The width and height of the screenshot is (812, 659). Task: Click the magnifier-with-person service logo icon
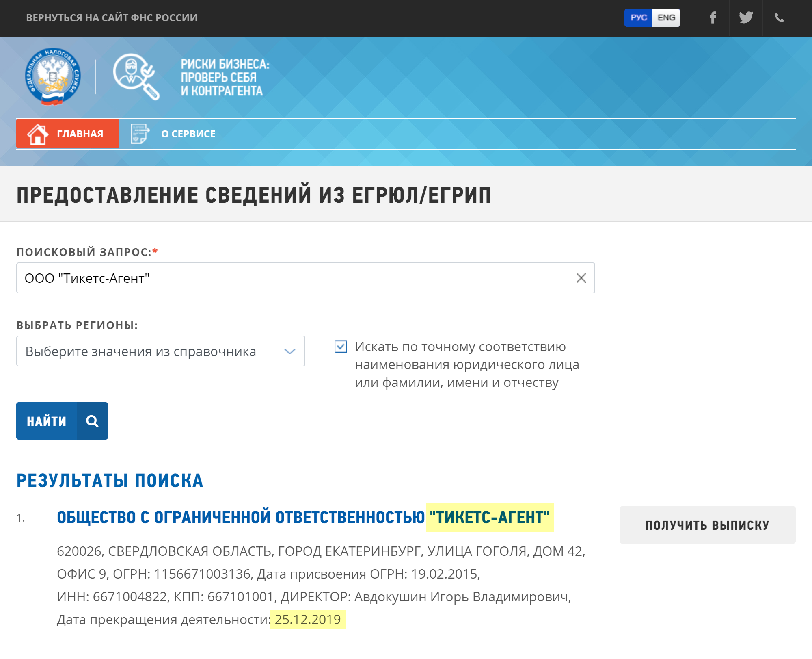pyautogui.click(x=136, y=76)
